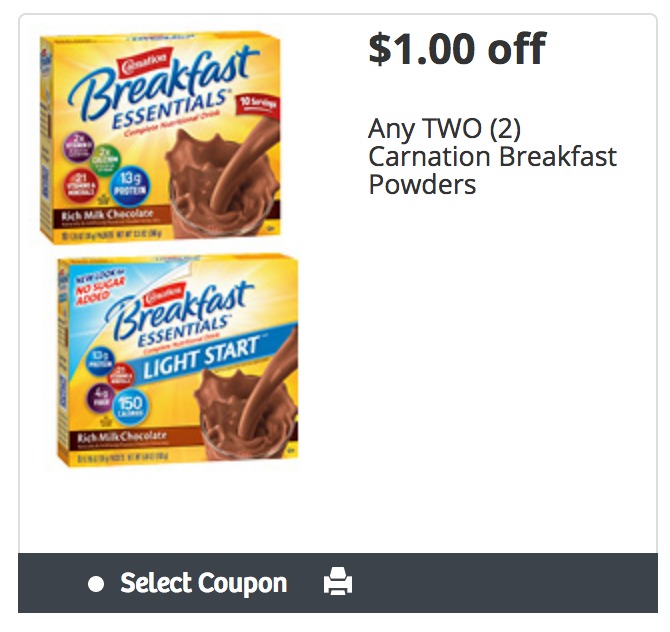The height and width of the screenshot is (632, 670).
Task: Click the Select Coupon label
Action: pyautogui.click(x=203, y=583)
